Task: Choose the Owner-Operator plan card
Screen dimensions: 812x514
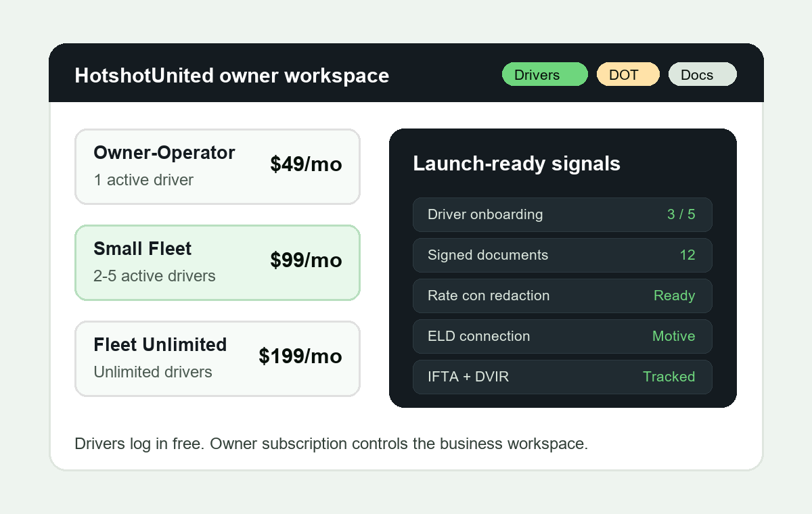Action: [217, 166]
